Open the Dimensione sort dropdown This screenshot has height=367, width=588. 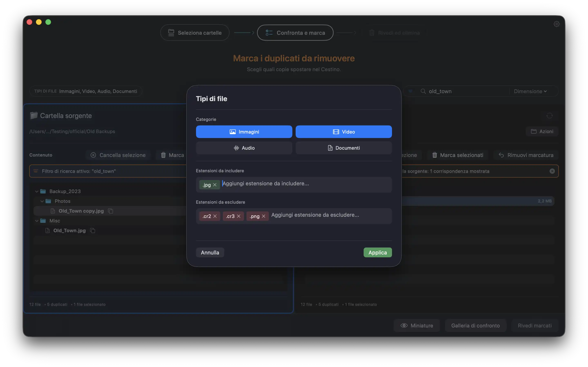tap(530, 91)
